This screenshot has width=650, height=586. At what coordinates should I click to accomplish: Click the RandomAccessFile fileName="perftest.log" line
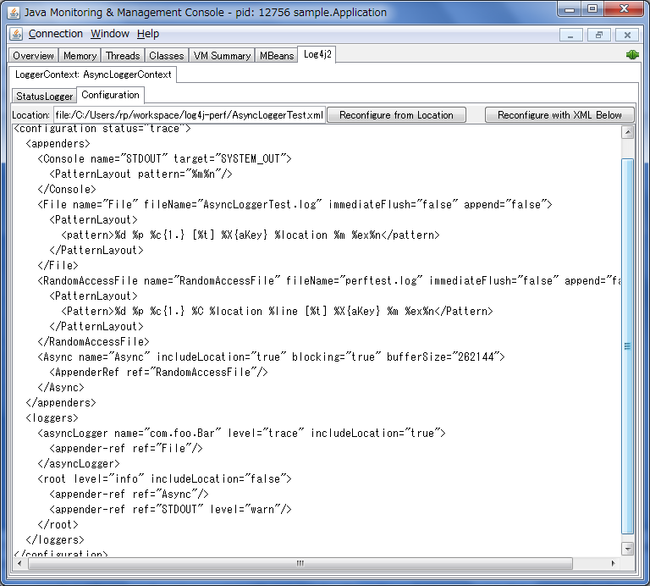click(329, 281)
